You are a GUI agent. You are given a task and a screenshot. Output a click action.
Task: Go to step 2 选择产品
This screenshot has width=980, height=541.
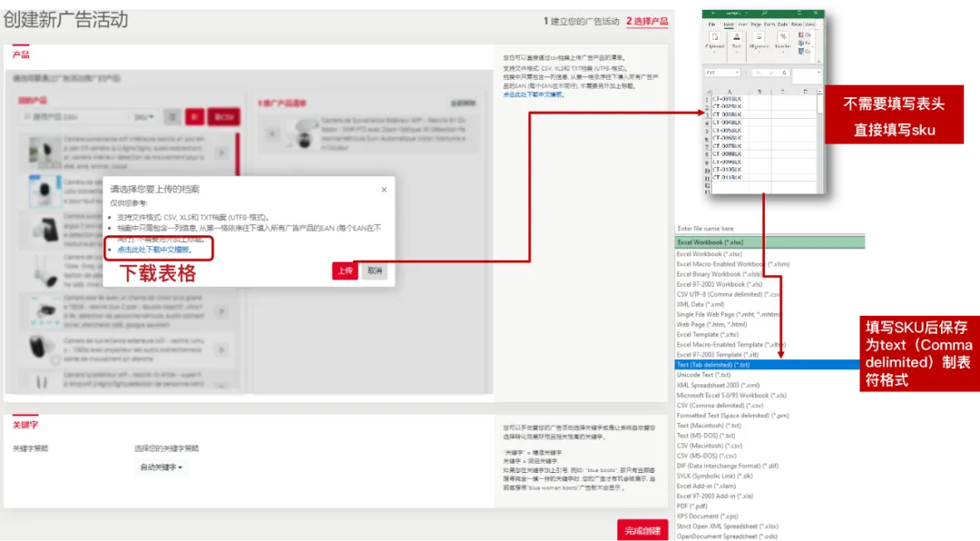[647, 21]
